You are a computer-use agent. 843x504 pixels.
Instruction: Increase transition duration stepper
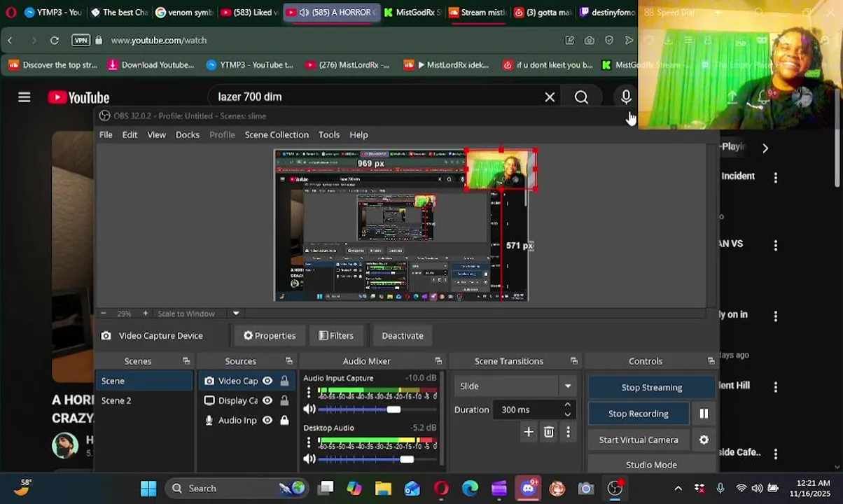567,405
